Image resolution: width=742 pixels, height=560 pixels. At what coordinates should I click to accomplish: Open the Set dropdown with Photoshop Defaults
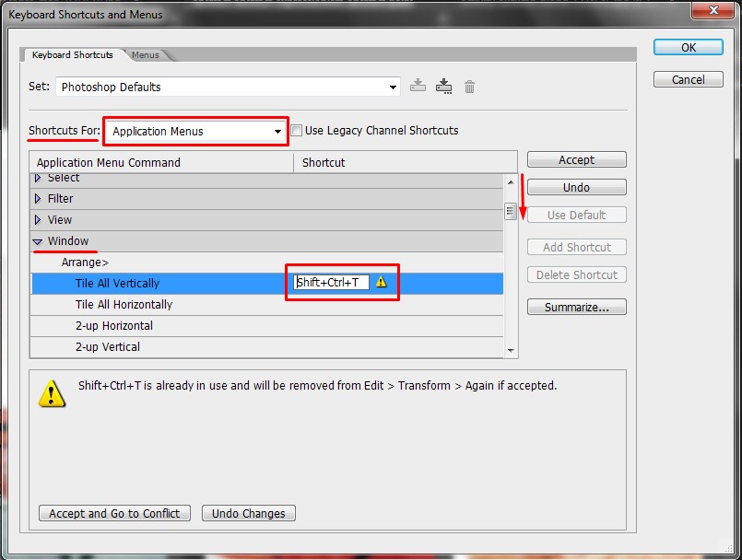[x=228, y=87]
